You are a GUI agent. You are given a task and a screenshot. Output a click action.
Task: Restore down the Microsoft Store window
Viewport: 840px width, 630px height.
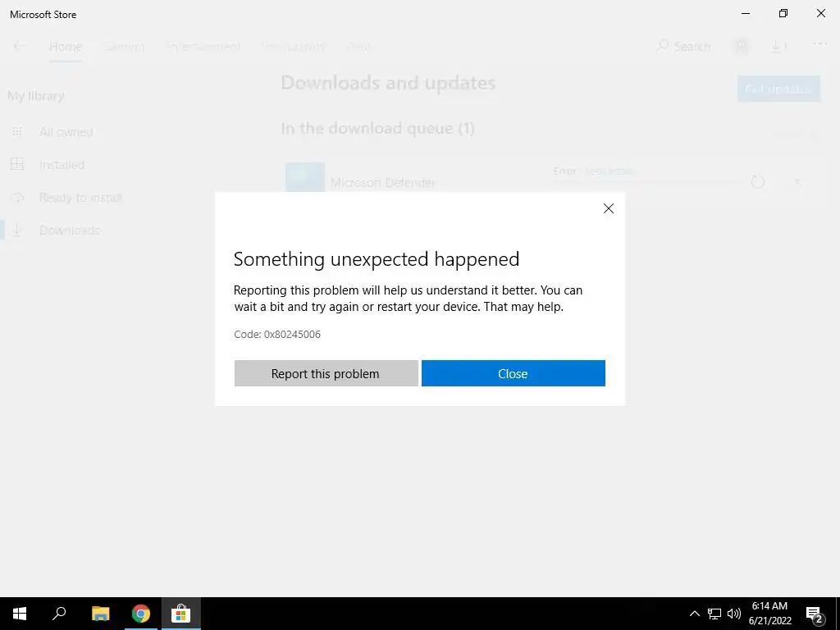click(x=783, y=13)
